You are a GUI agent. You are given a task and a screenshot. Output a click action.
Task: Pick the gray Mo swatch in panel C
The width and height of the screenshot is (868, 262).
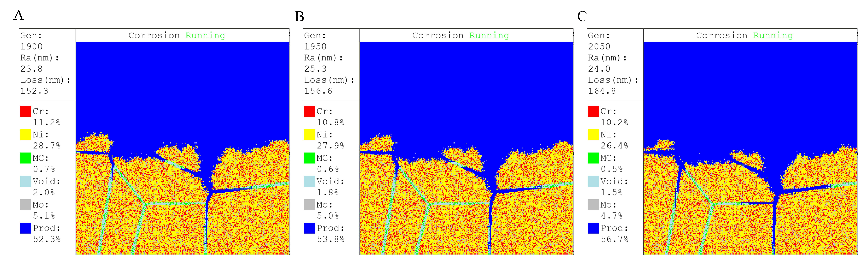(593, 204)
